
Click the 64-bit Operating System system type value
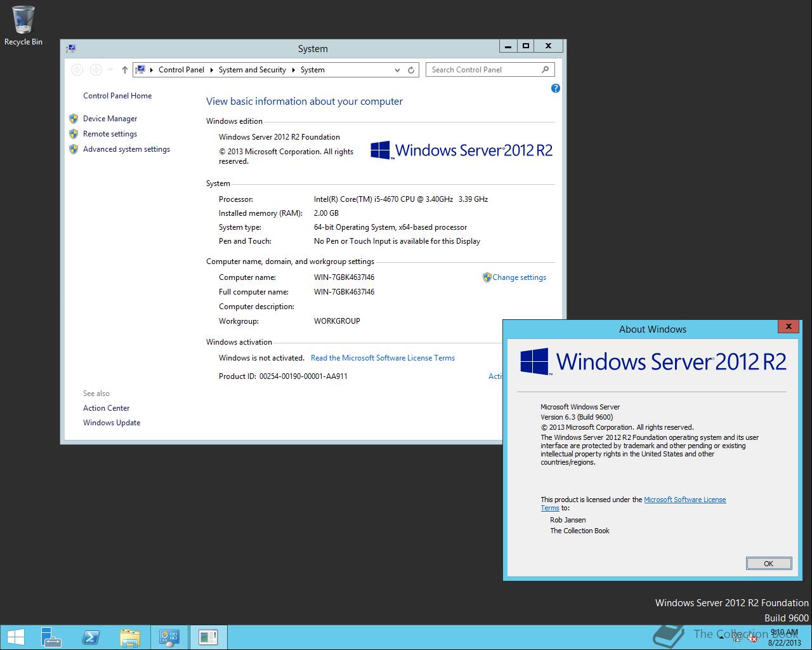point(390,227)
